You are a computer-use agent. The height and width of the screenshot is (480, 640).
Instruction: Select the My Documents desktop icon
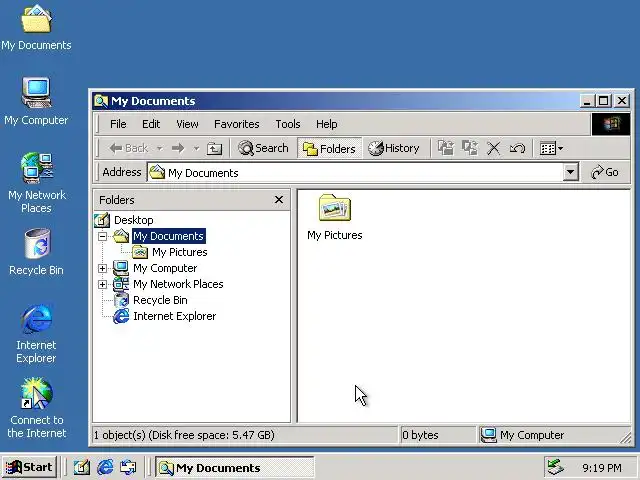[x=36, y=27]
